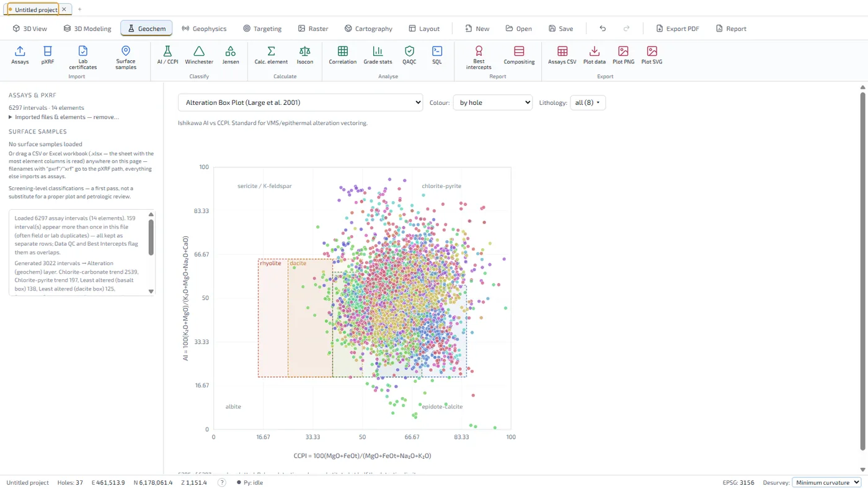This screenshot has height=489, width=868.
Task: Open the Compositing tool
Action: click(519, 55)
